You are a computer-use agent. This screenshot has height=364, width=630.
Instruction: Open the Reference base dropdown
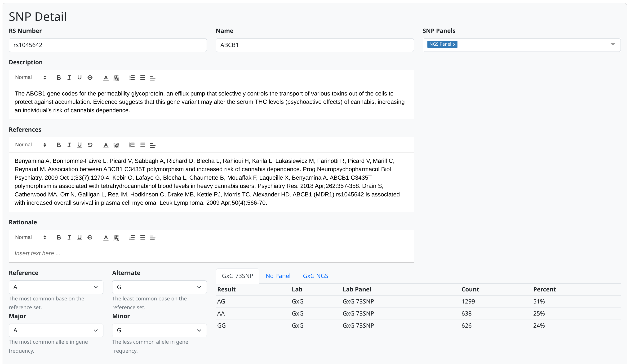pos(56,287)
